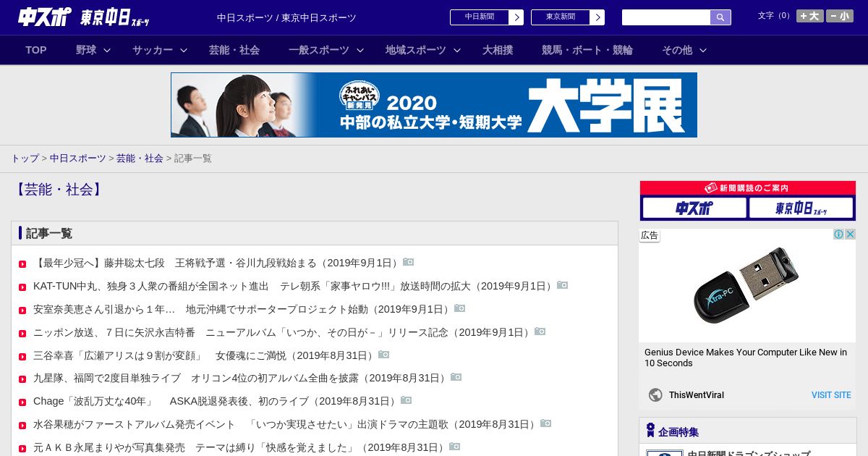Go to the TOP menu item
The image size is (868, 456).
(x=36, y=50)
